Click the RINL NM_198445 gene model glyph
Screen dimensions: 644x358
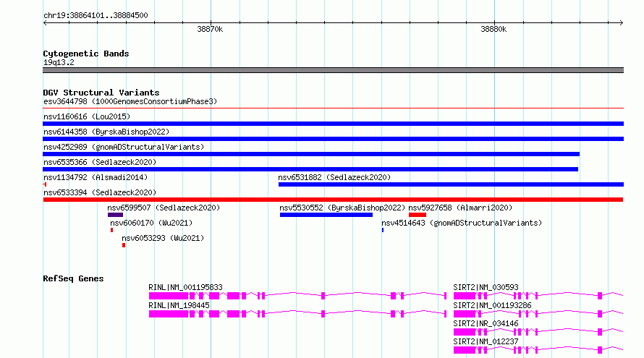click(x=298, y=314)
